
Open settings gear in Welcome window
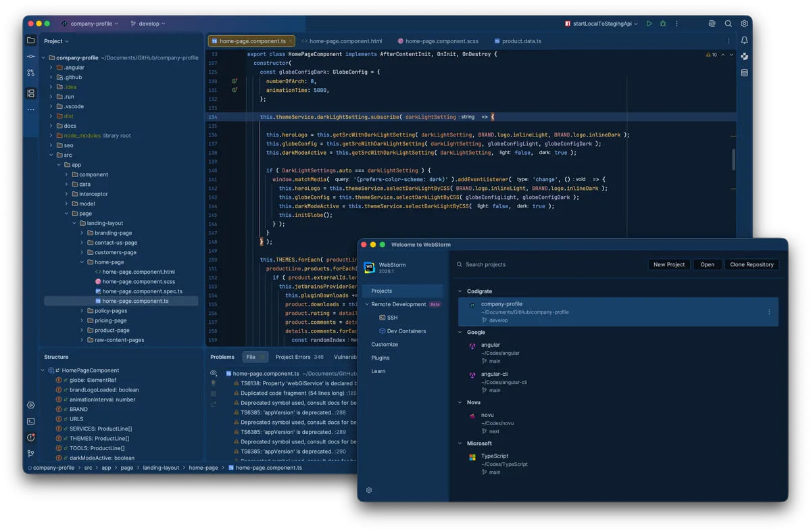point(369,490)
